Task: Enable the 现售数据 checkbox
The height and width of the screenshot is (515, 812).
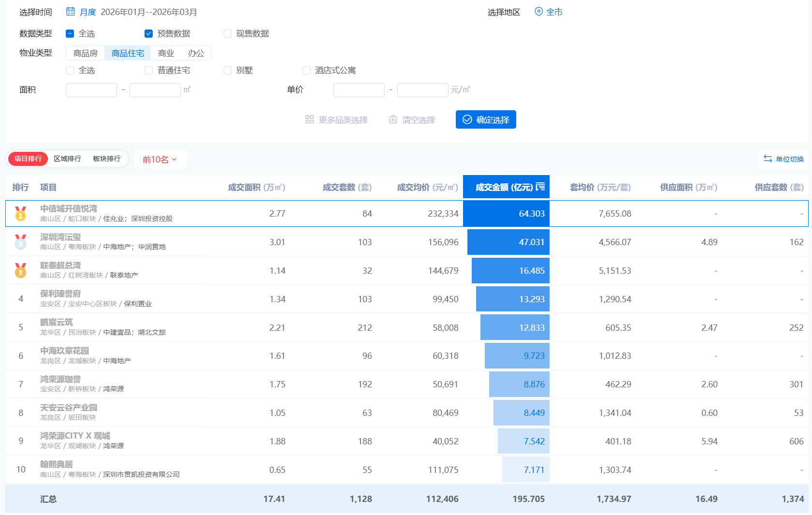Action: 227,33
